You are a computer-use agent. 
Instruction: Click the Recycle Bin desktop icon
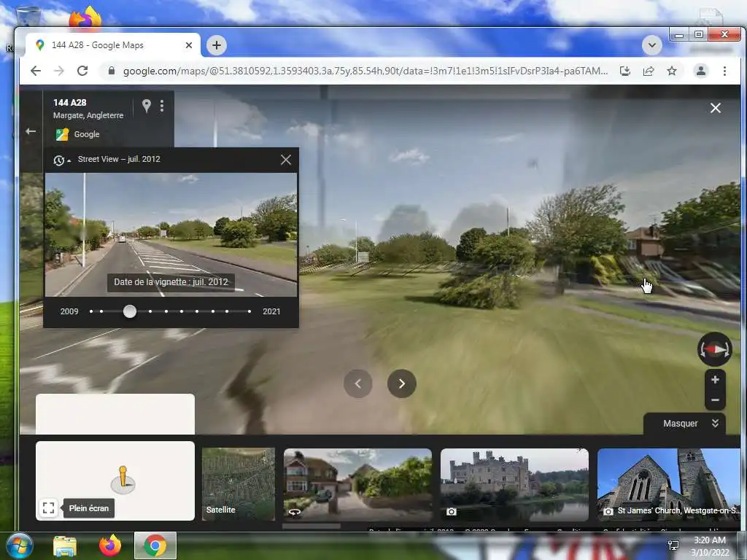point(28,15)
